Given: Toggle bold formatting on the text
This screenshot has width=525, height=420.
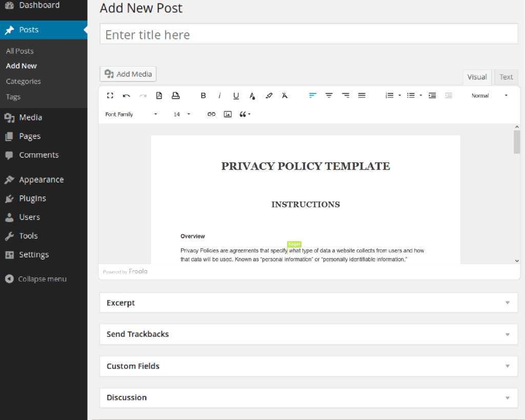Looking at the screenshot, I should click(x=203, y=95).
